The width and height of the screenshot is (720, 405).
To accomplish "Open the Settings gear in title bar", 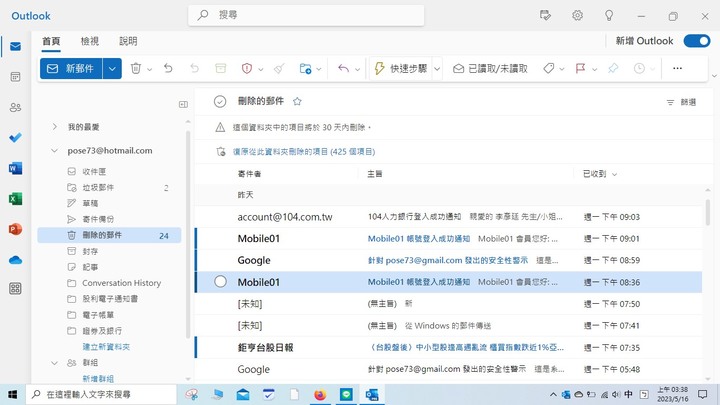I will coord(577,15).
